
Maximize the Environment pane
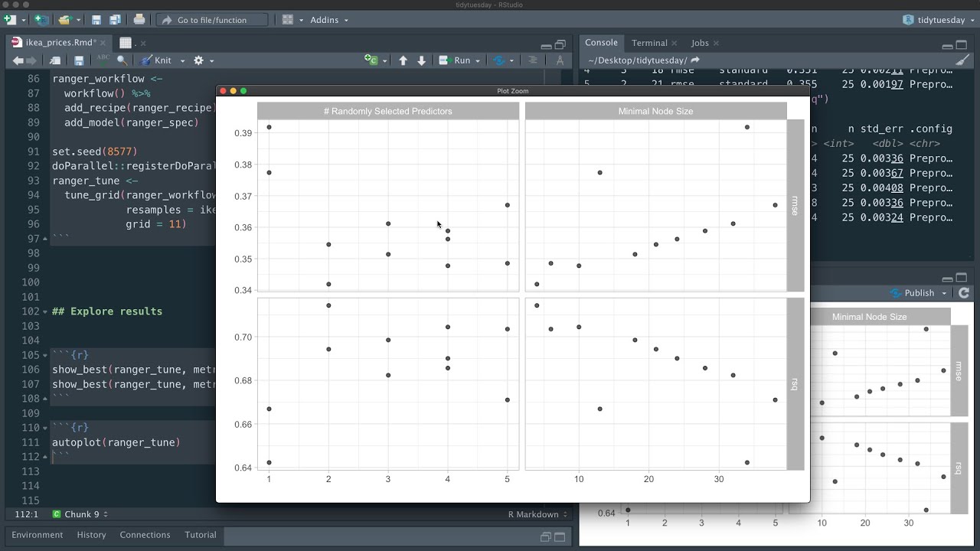coord(560,536)
